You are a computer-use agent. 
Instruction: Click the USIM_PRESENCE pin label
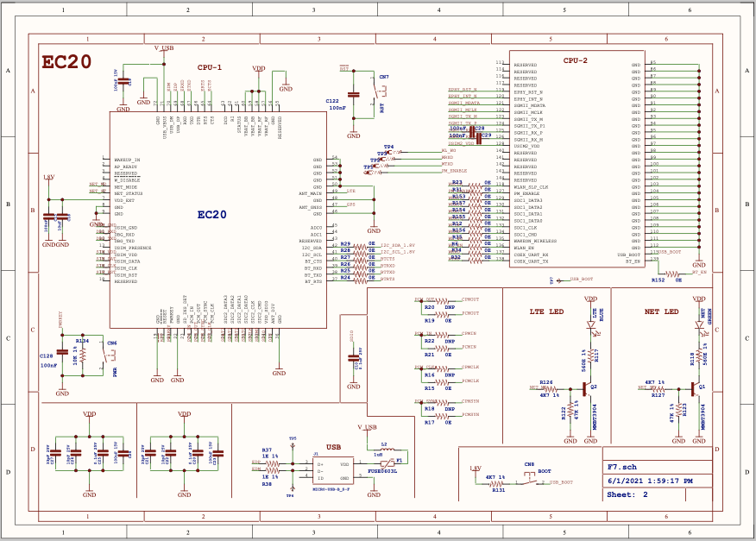point(133,248)
